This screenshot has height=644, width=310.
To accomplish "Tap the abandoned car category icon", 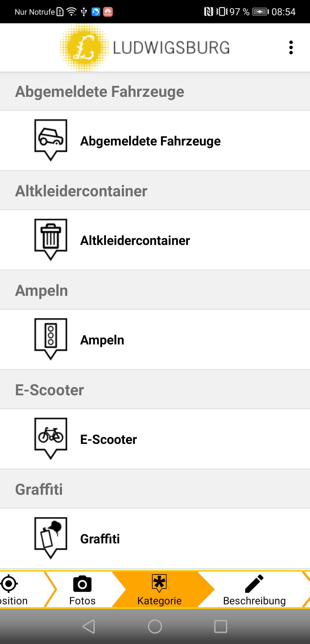I will [51, 140].
